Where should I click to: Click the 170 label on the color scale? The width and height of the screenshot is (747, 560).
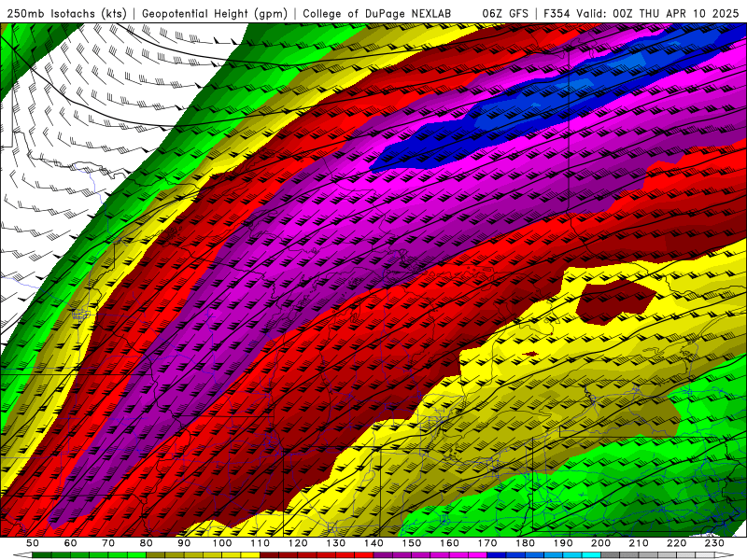(487, 543)
